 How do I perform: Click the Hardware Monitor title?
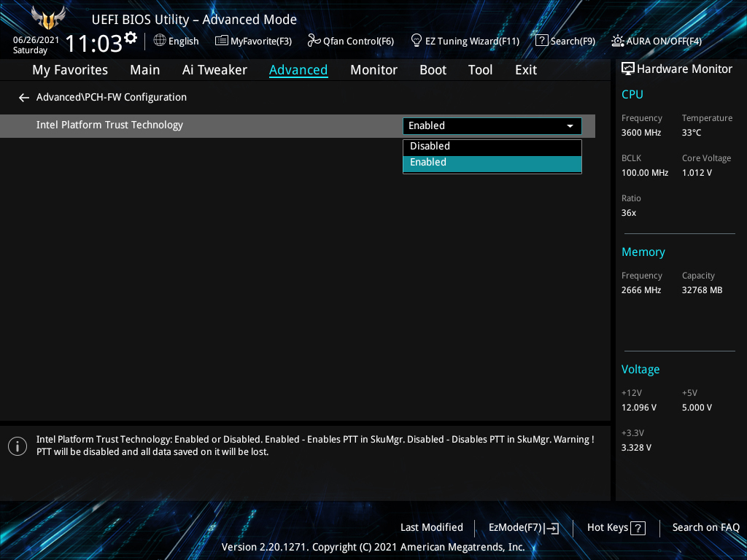684,69
